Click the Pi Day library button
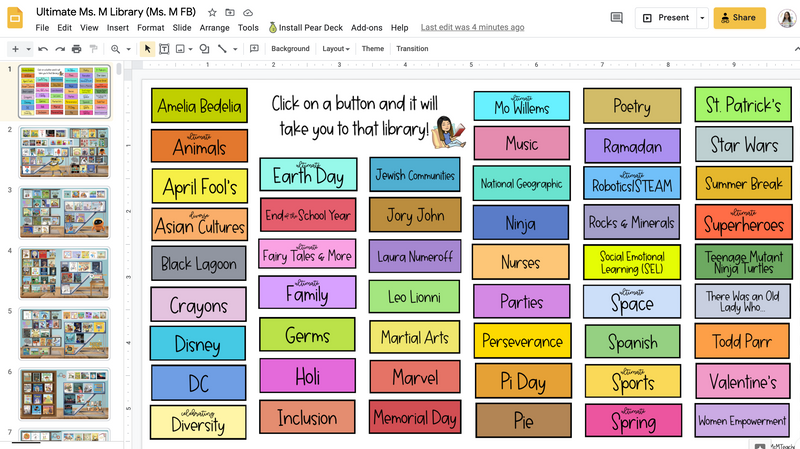 coord(523,381)
